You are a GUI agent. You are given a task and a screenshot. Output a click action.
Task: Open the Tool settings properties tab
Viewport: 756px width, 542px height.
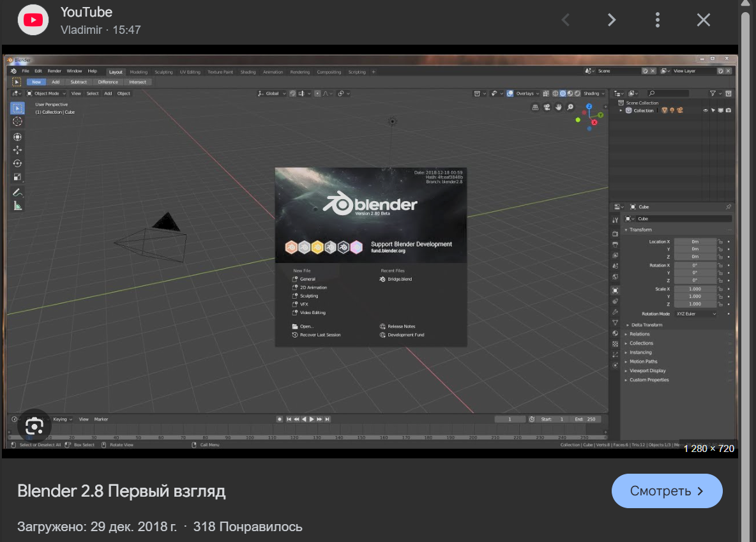(x=616, y=220)
